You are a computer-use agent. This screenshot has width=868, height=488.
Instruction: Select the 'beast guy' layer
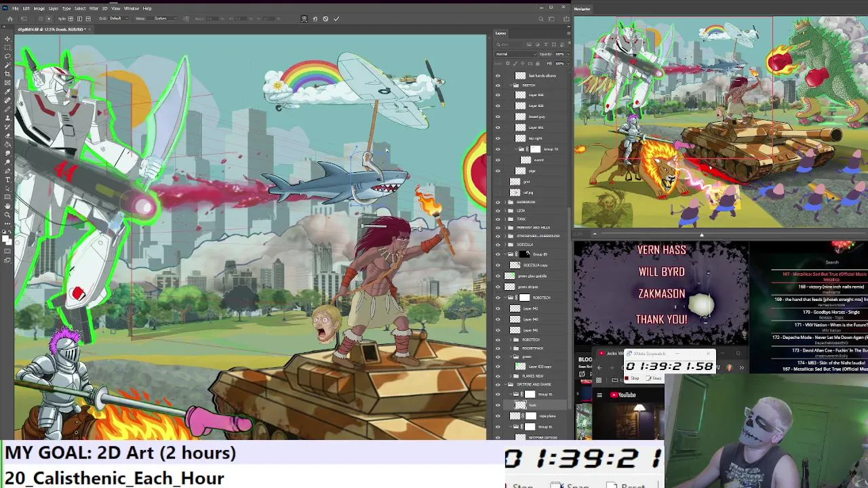(x=538, y=117)
